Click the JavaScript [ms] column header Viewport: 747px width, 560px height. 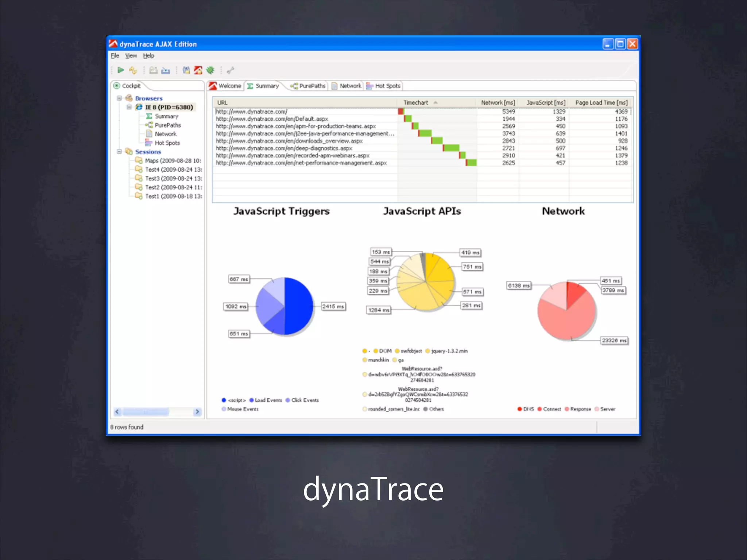click(544, 103)
